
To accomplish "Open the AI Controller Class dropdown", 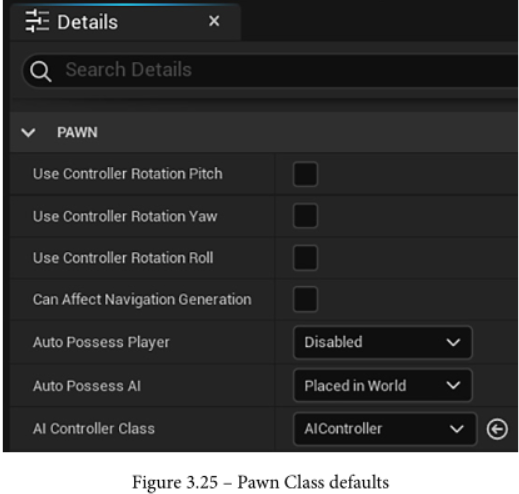I will [x=385, y=429].
